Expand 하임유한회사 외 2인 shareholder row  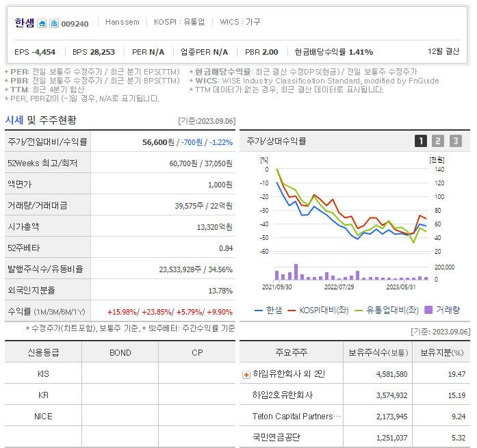[x=246, y=375]
